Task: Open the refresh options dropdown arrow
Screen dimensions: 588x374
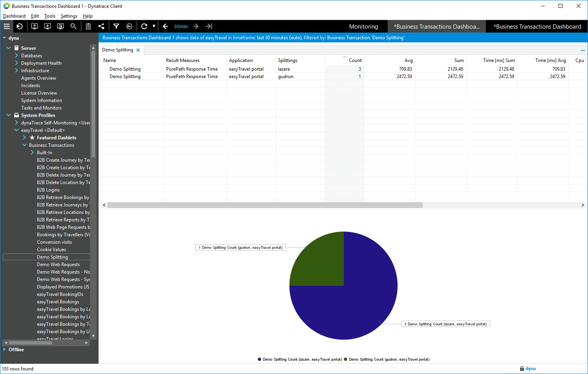Action: click(x=154, y=26)
